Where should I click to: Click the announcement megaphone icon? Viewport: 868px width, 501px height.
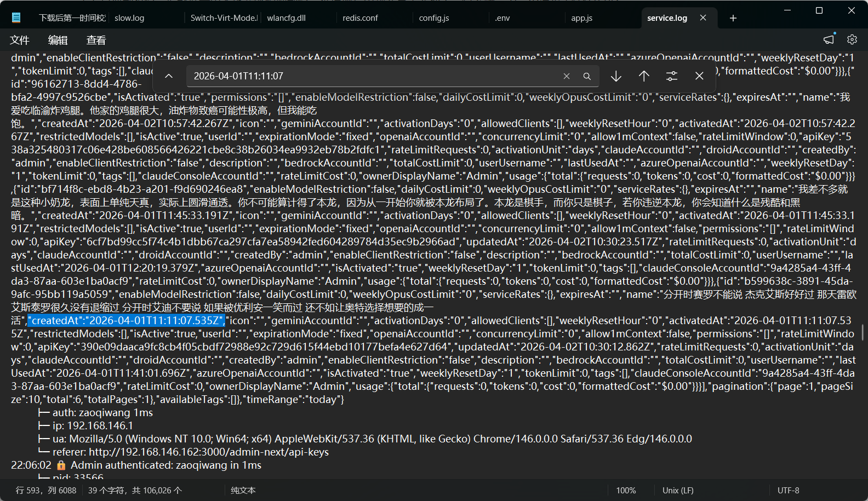(829, 39)
